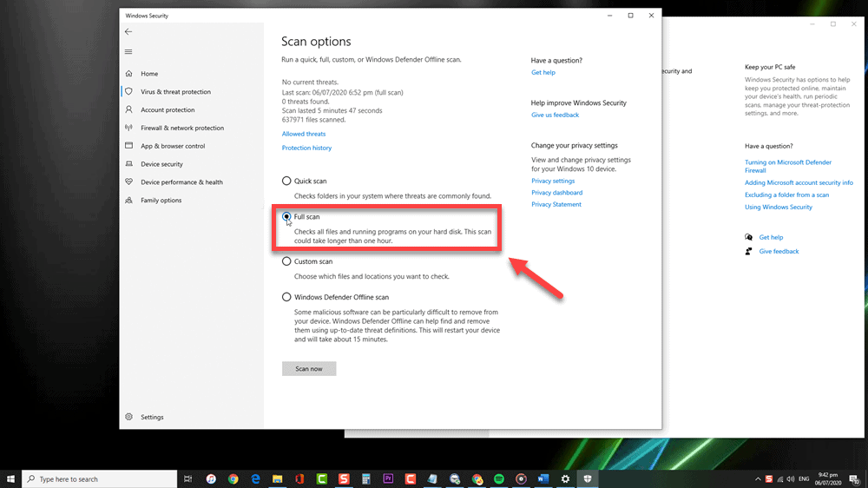Open Google Chrome from the taskbar

[233, 478]
